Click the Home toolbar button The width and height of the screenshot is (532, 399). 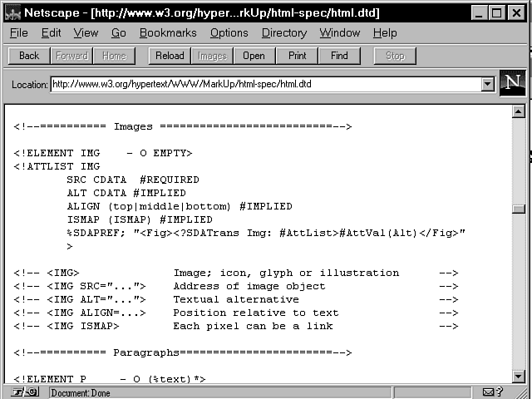click(114, 56)
